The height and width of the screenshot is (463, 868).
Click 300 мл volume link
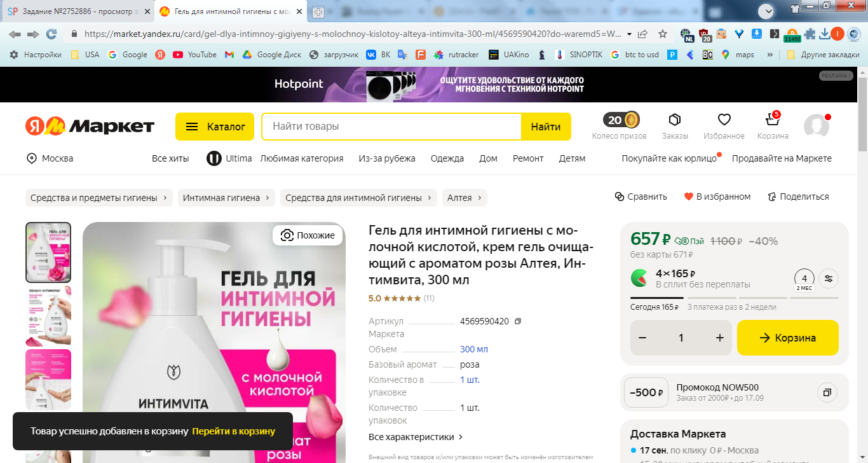(x=474, y=349)
